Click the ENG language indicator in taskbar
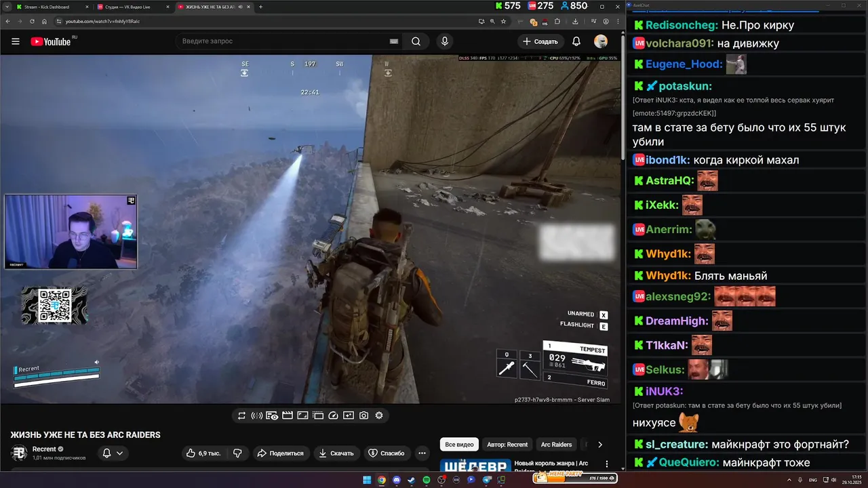The width and height of the screenshot is (868, 488). pyautogui.click(x=813, y=480)
